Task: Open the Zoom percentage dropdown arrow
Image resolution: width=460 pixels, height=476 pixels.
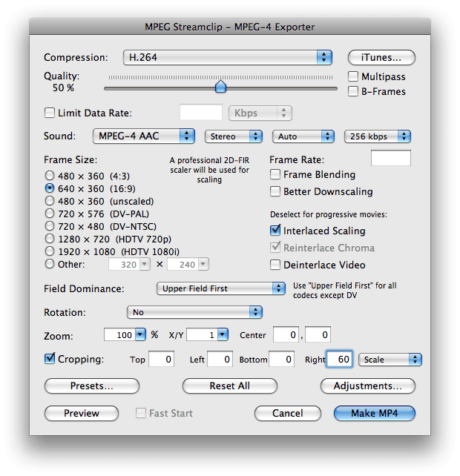Action: [x=140, y=334]
